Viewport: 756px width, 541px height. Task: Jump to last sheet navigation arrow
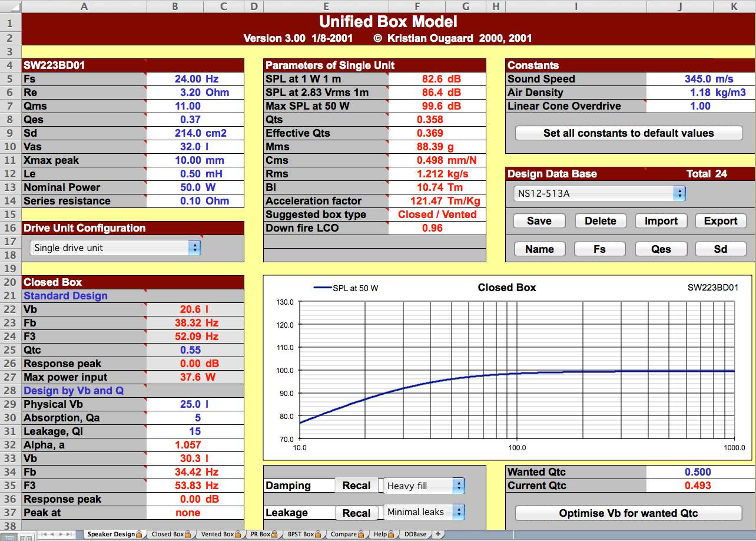tap(70, 535)
